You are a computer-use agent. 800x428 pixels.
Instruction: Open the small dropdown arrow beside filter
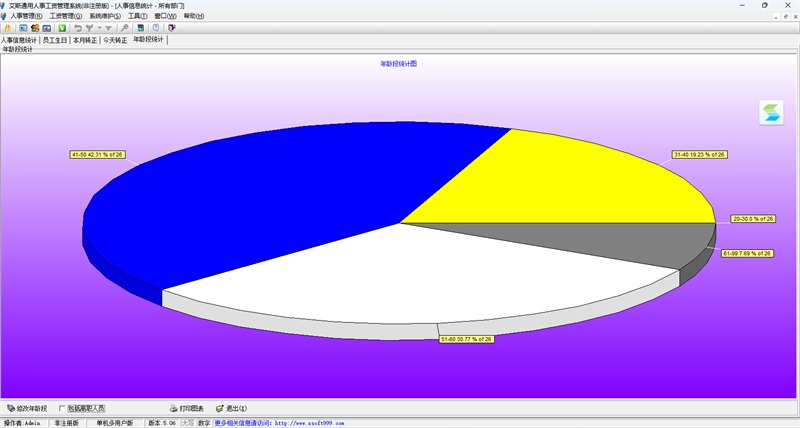pyautogui.click(x=99, y=28)
